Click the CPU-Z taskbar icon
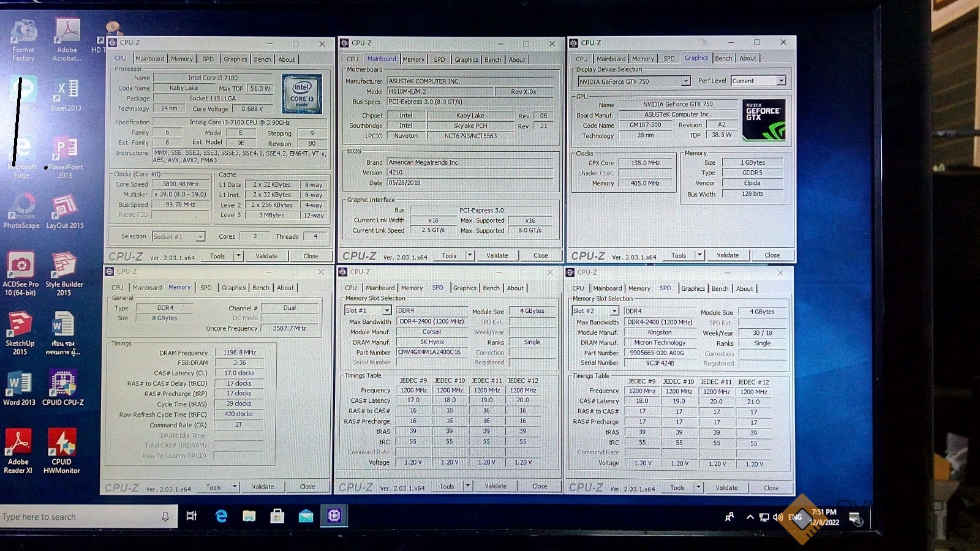 pyautogui.click(x=334, y=516)
